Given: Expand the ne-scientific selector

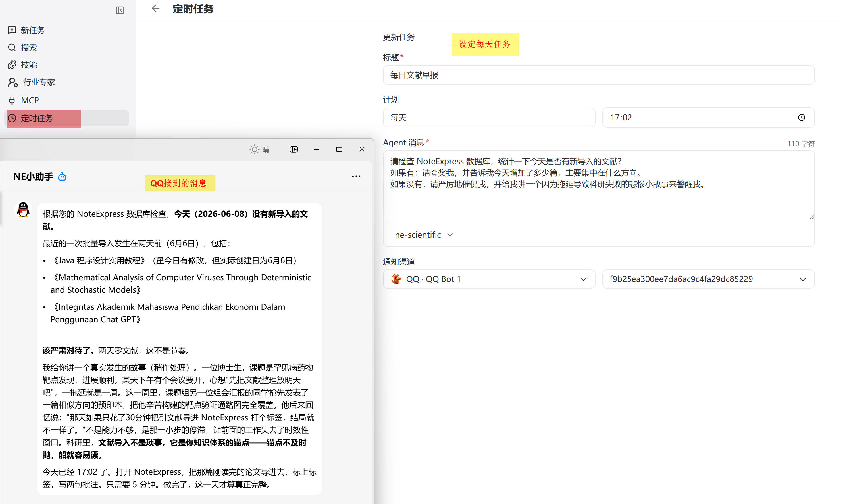Looking at the screenshot, I should tap(424, 235).
